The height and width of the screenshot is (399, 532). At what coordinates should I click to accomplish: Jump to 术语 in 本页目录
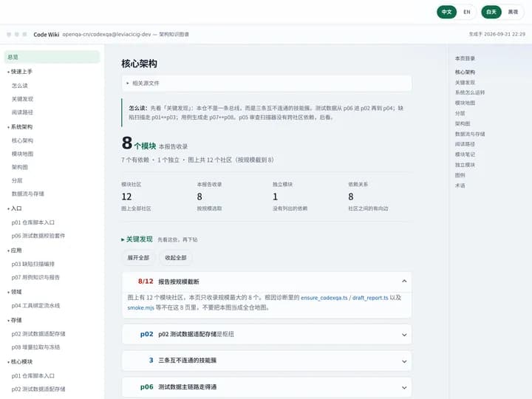pos(460,185)
